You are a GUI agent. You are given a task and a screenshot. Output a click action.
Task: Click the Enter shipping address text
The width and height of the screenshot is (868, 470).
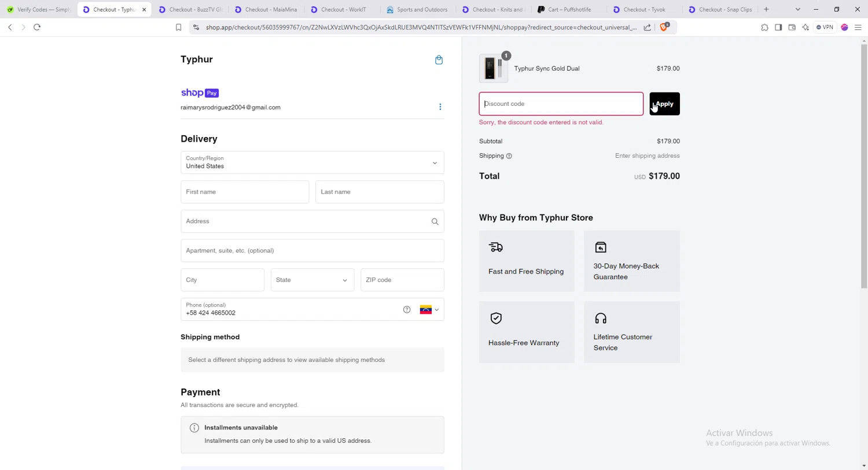(648, 156)
